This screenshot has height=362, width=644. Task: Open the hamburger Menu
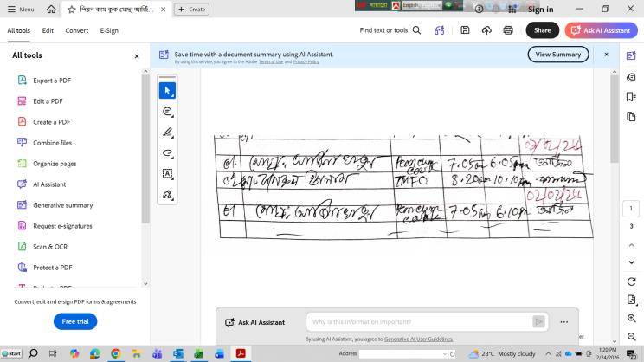pos(21,9)
